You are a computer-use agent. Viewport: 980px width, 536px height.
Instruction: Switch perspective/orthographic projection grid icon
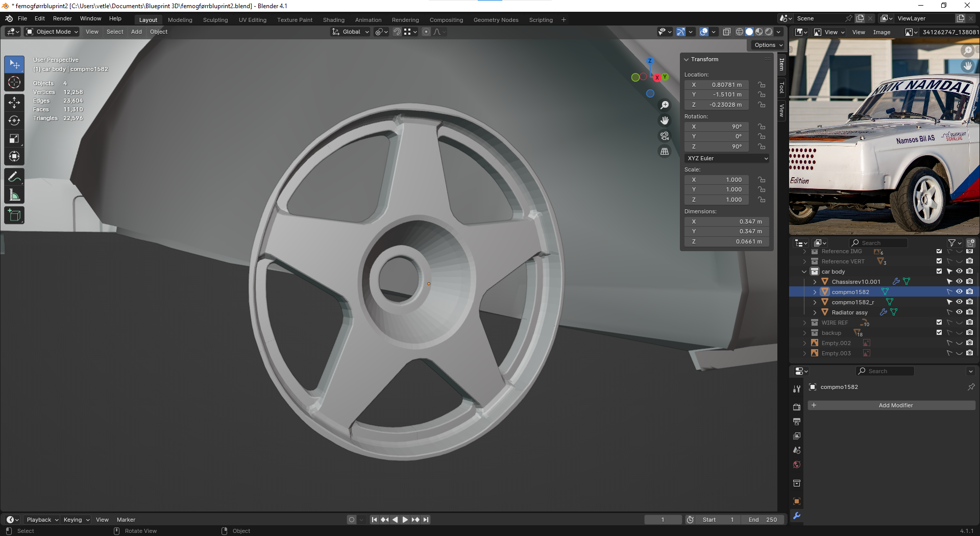point(665,152)
